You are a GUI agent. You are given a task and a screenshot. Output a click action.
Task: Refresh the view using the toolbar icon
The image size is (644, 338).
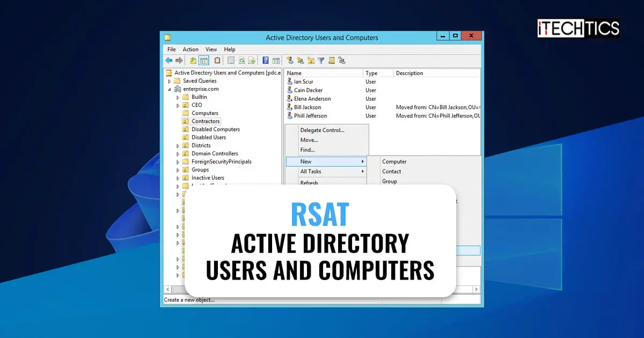pyautogui.click(x=241, y=60)
